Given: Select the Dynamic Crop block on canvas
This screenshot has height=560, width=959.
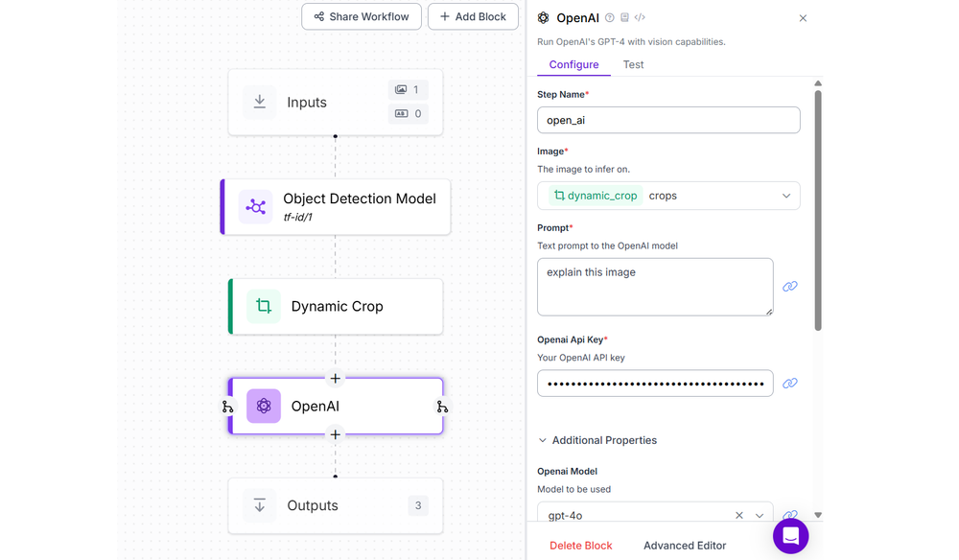Looking at the screenshot, I should pyautogui.click(x=336, y=307).
